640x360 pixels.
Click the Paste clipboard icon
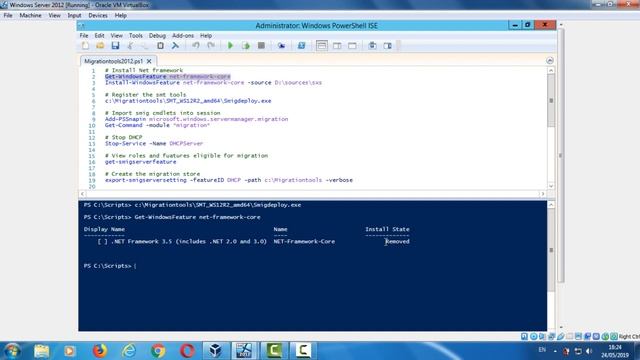tap(160, 46)
